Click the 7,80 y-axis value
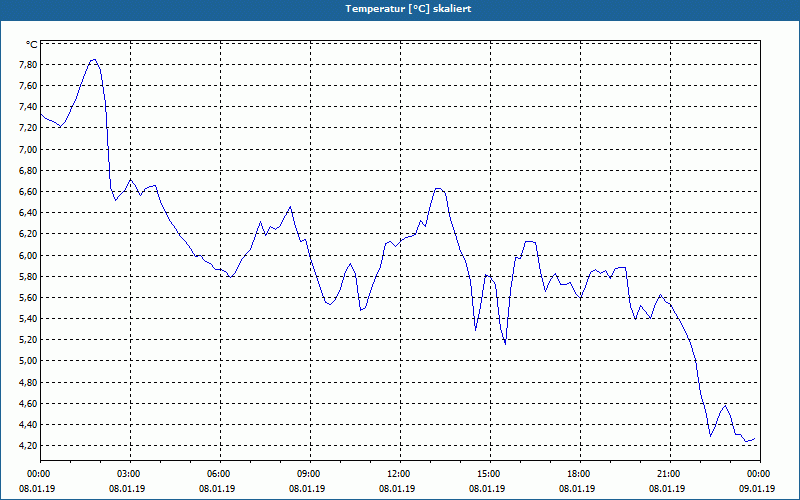The height and width of the screenshot is (500, 800). click(28, 65)
